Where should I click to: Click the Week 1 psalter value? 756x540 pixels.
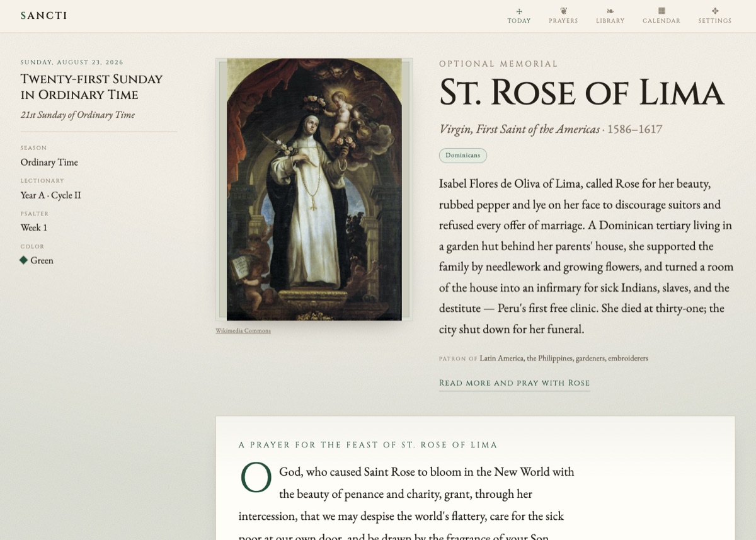[33, 228]
